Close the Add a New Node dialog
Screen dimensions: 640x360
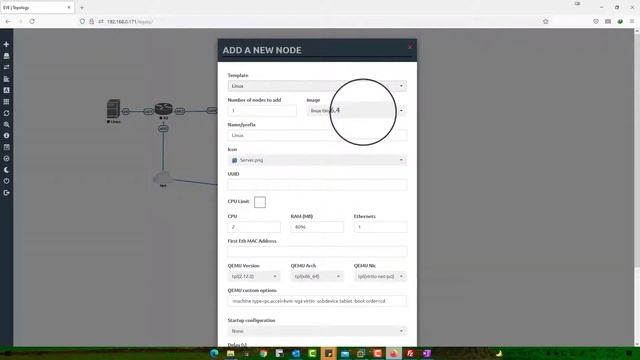coord(410,47)
